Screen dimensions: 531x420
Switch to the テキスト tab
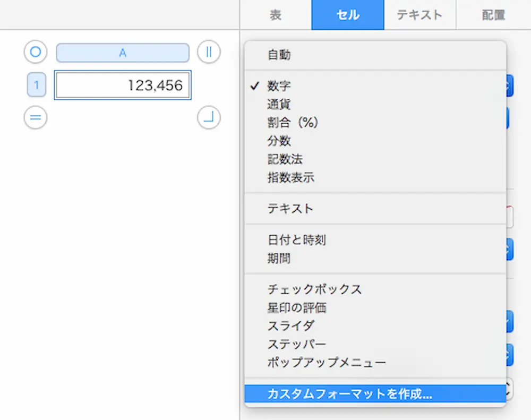tap(419, 15)
